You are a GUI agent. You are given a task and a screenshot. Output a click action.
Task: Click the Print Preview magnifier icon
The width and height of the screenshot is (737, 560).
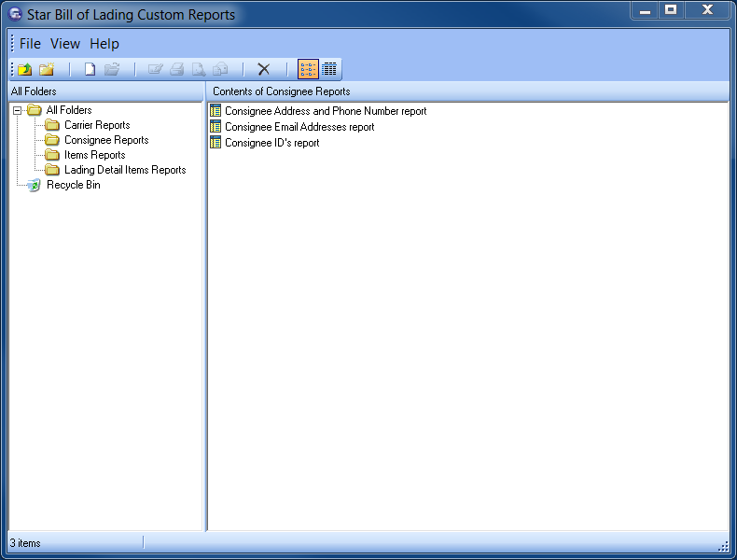coord(199,70)
